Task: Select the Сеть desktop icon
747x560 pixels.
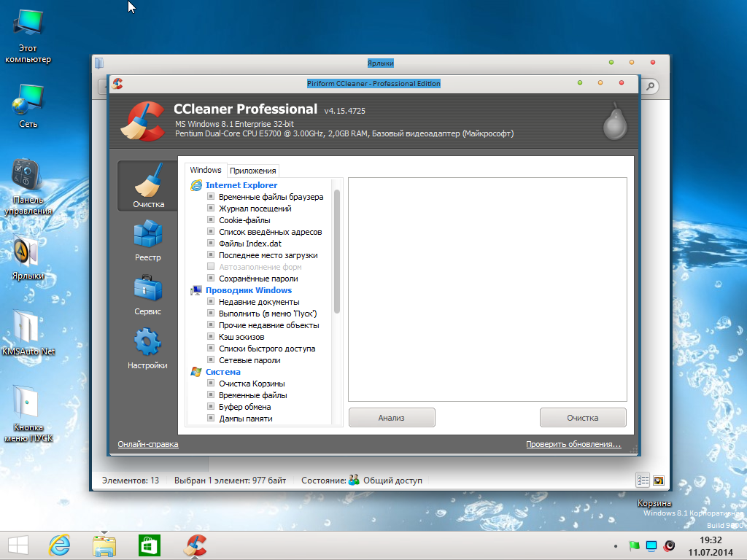Action: (x=28, y=106)
